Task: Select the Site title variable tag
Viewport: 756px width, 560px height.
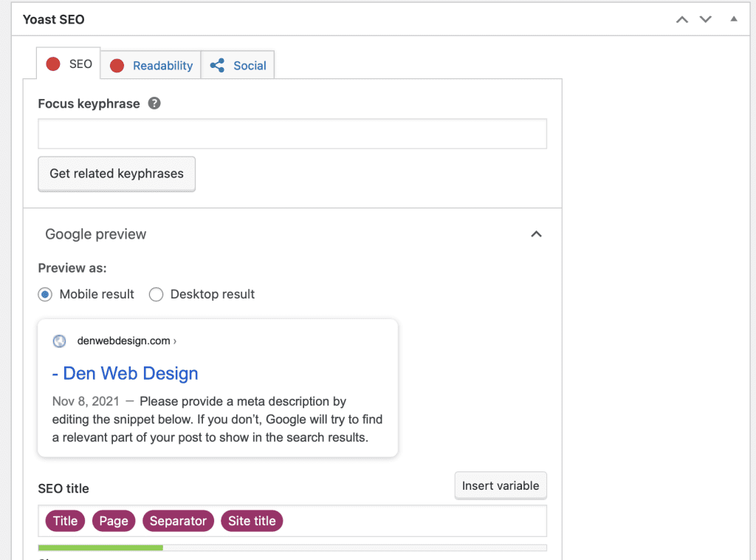Action: [252, 521]
